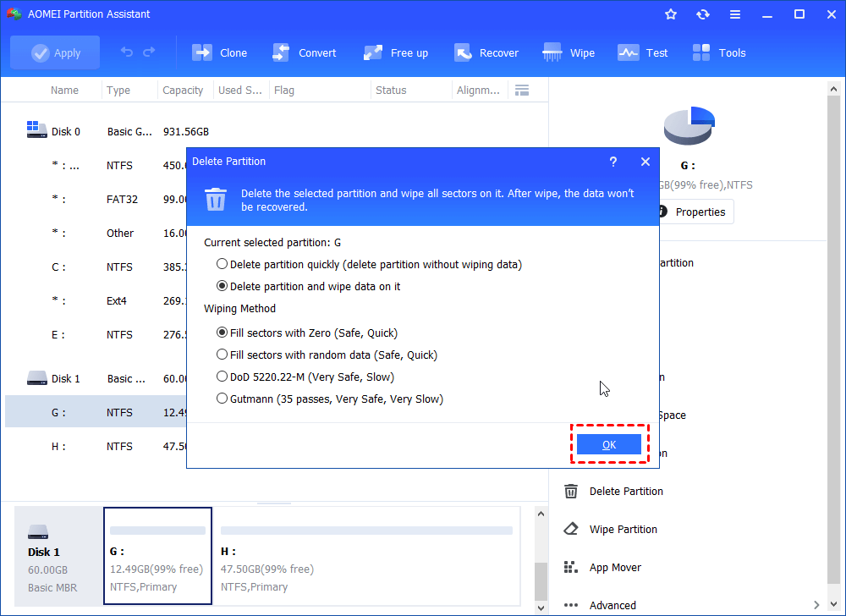Click the Alignment column header
Viewport: 846px width, 616px height.
478,90
